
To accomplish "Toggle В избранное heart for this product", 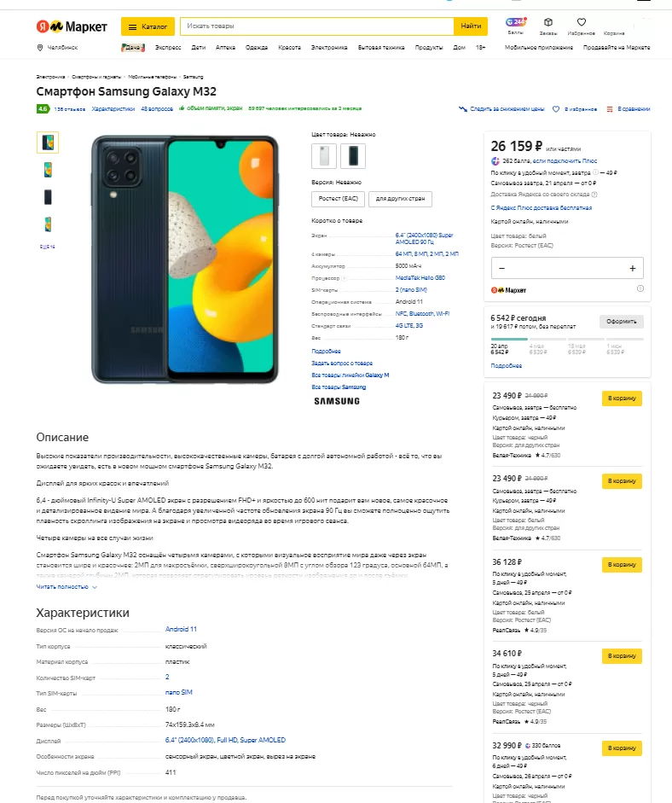I will click(555, 109).
